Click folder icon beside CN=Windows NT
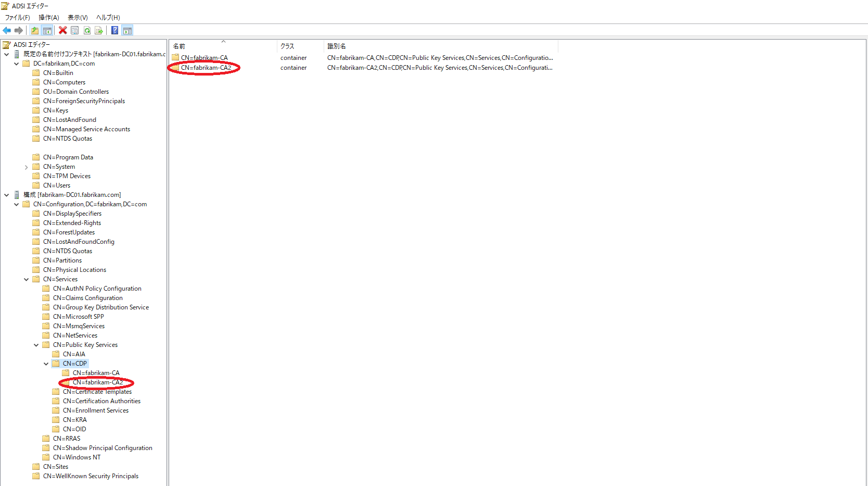The image size is (868, 486). pyautogui.click(x=46, y=457)
